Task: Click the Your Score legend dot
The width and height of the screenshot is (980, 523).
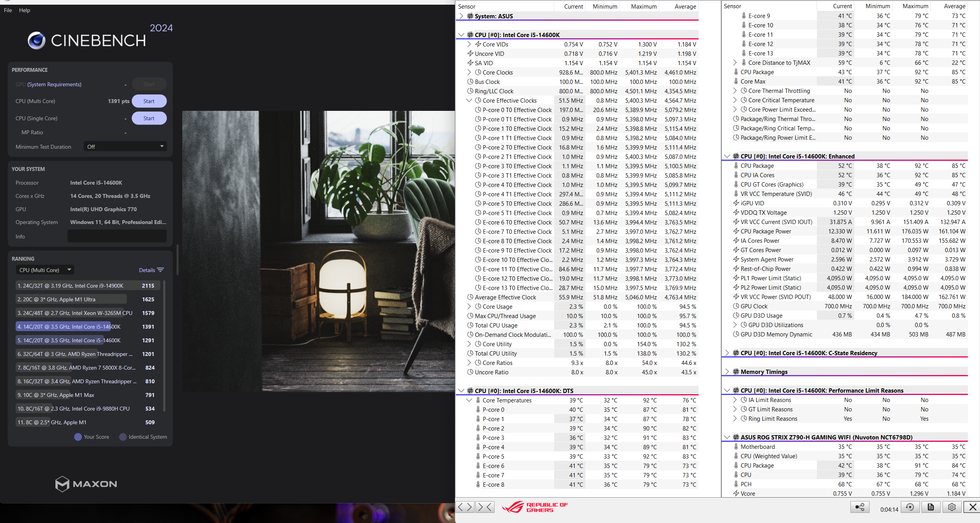Action: [x=78, y=437]
